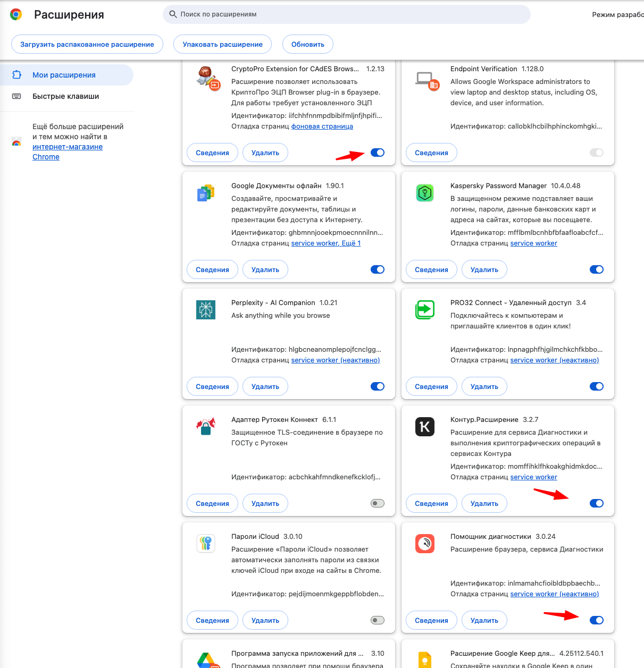Click Удалить for Адаптер Рутокен Коннект
This screenshot has width=644, height=668.
click(265, 503)
